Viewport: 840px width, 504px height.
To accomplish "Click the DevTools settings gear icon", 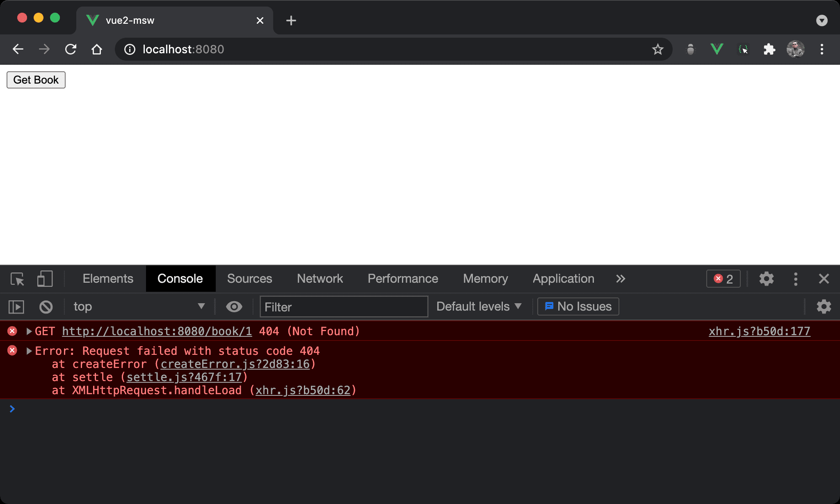I will [766, 278].
